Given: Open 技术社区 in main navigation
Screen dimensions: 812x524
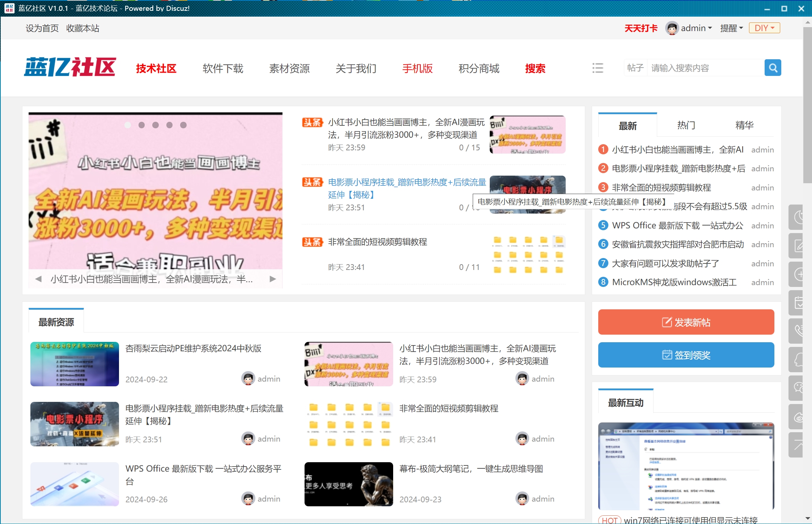Looking at the screenshot, I should (156, 68).
